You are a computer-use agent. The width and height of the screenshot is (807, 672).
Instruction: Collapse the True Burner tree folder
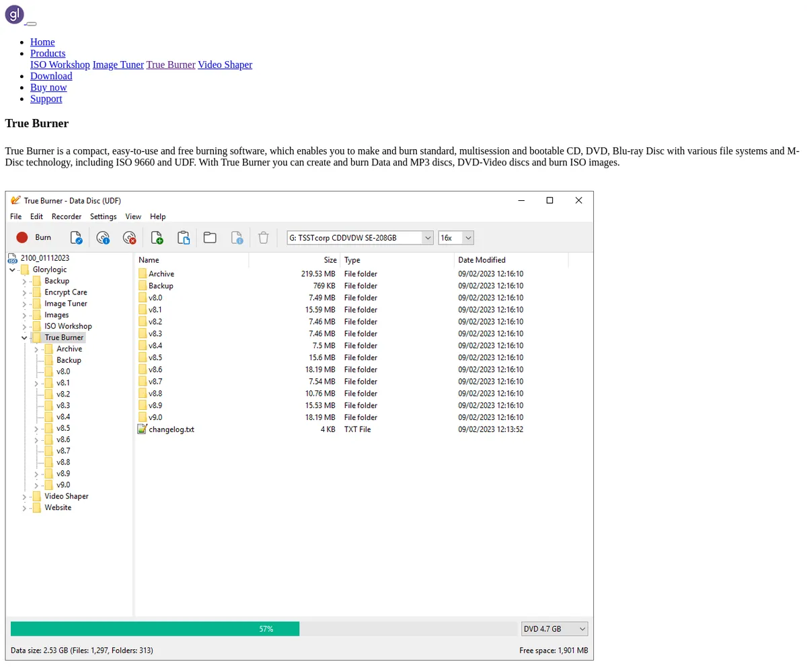pyautogui.click(x=25, y=338)
